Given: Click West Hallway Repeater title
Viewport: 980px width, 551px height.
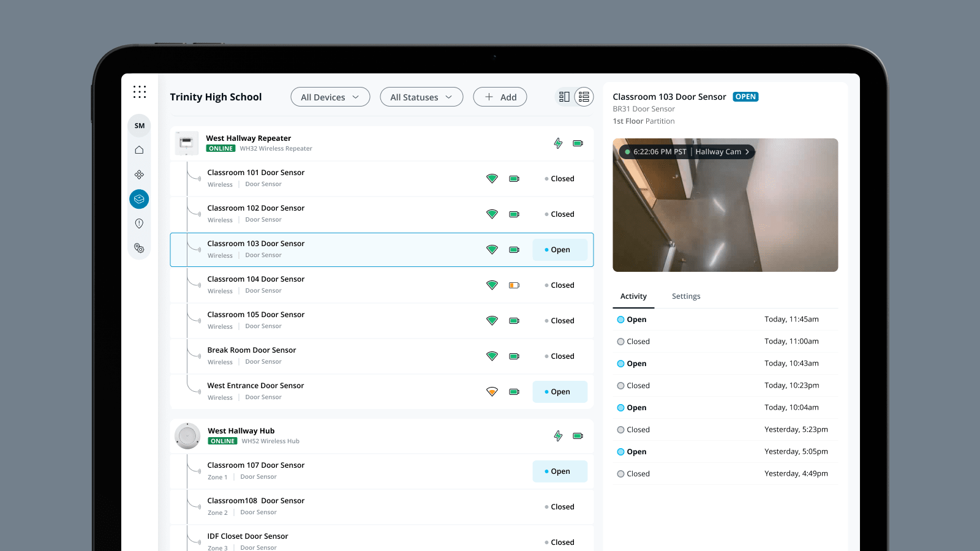Looking at the screenshot, I should pyautogui.click(x=249, y=138).
